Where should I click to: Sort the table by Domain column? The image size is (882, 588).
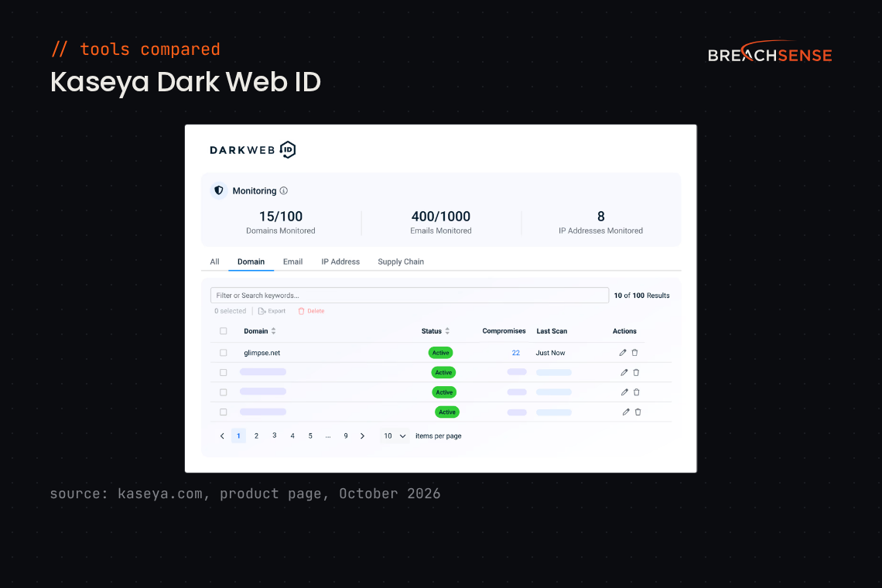click(x=273, y=331)
